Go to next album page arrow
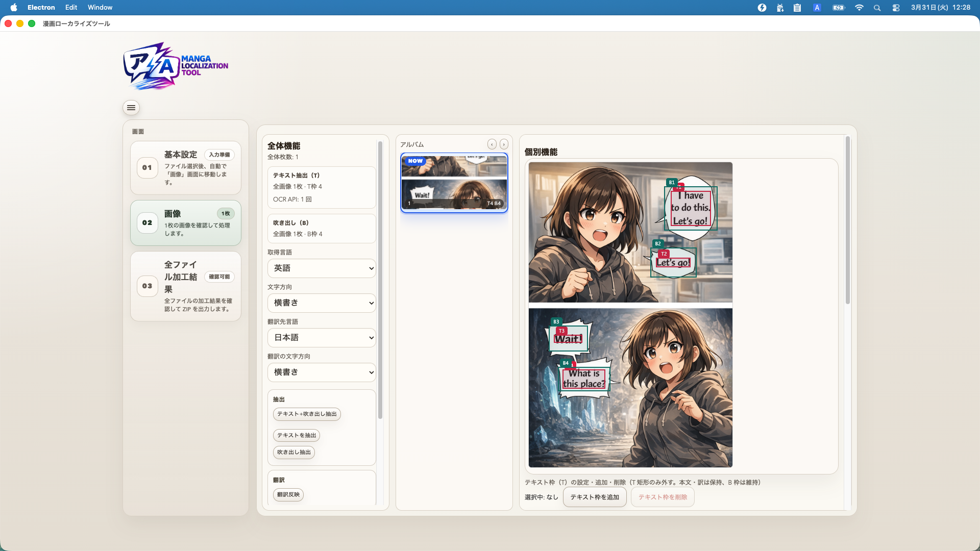The image size is (980, 551). click(504, 144)
